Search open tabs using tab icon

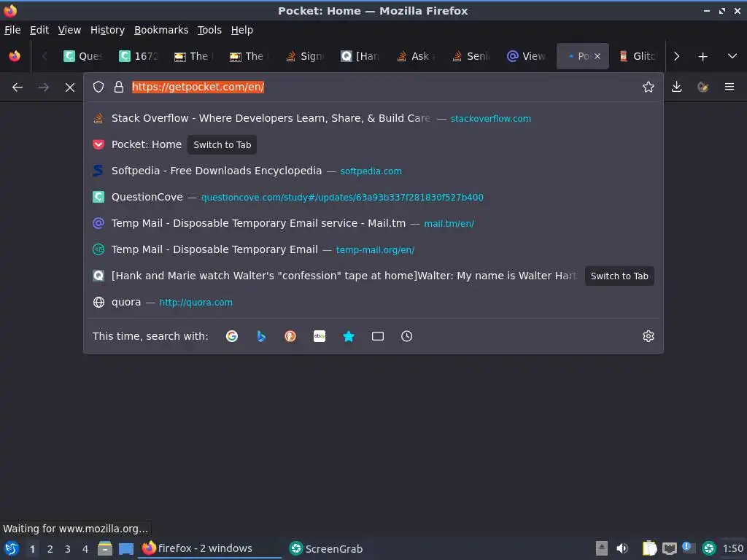click(x=378, y=336)
